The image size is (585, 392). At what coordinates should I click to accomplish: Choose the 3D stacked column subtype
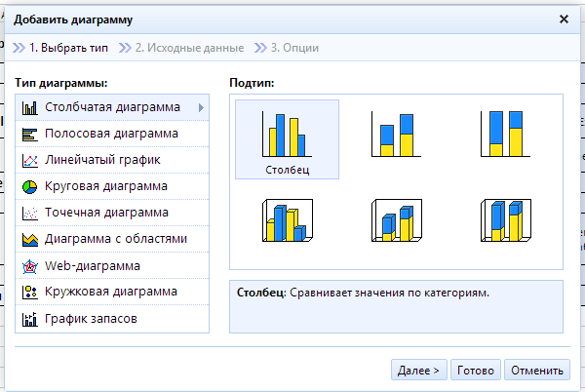tap(396, 220)
